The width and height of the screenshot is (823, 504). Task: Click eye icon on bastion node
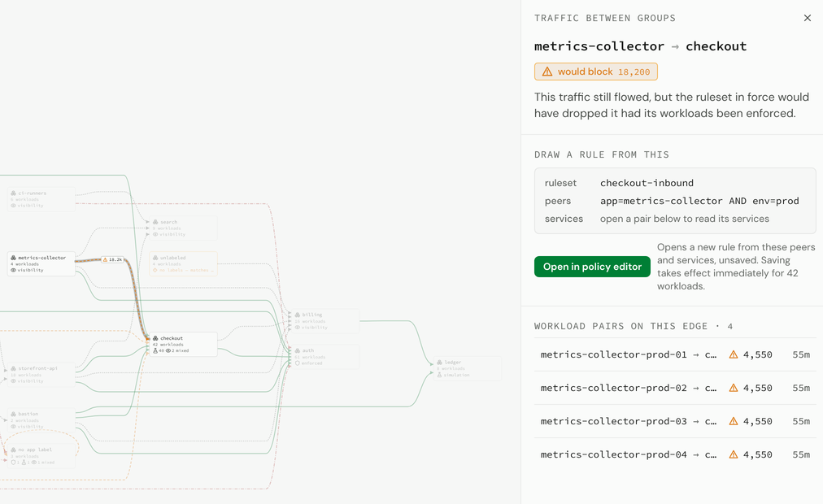[13, 427]
